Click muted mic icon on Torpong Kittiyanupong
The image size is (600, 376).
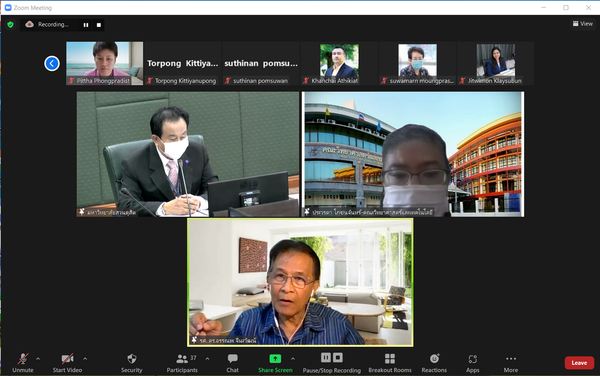click(150, 81)
